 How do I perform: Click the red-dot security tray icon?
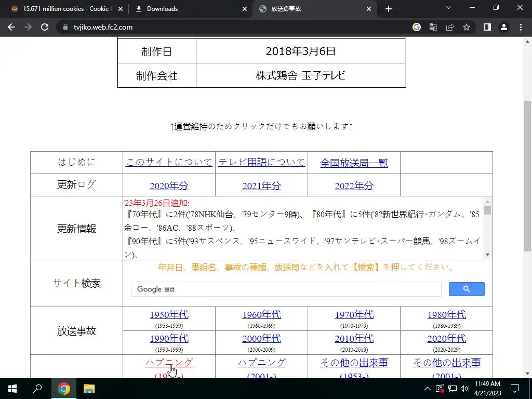click(x=440, y=389)
